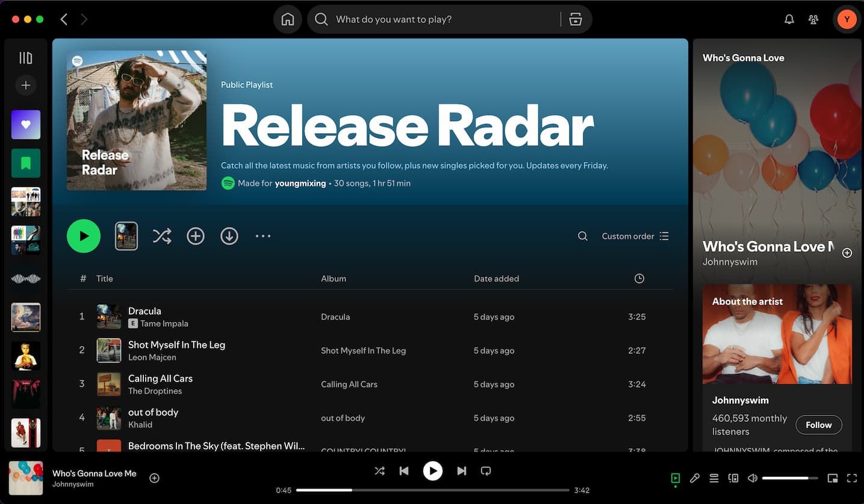
Task: Follow the artist Johnnyswim
Action: click(818, 425)
